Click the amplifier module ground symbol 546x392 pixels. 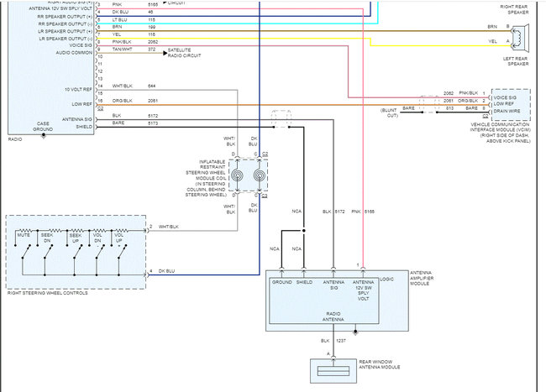click(355, 332)
